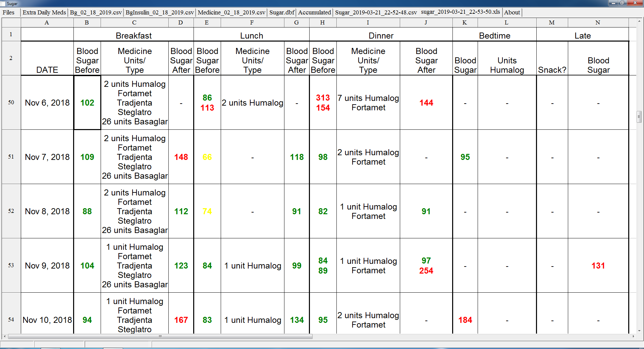
Task: Open the Sugar.dbf menu item
Action: click(x=282, y=12)
